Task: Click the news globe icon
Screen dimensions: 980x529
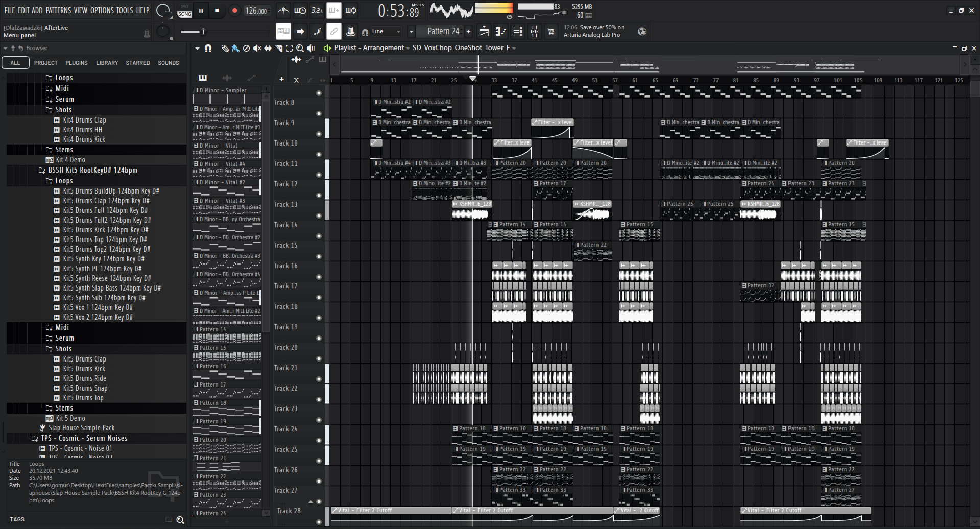Action: point(642,32)
